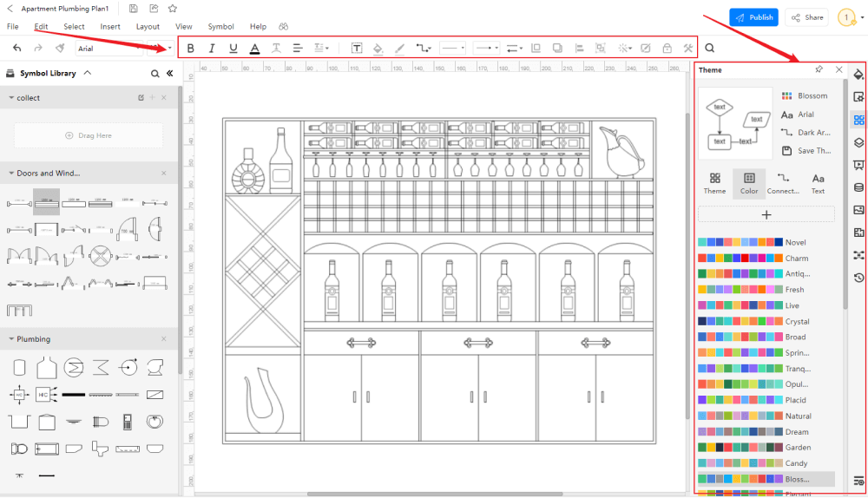This screenshot has width=868, height=498.
Task: Click the fill color bucket icon
Action: click(x=378, y=49)
